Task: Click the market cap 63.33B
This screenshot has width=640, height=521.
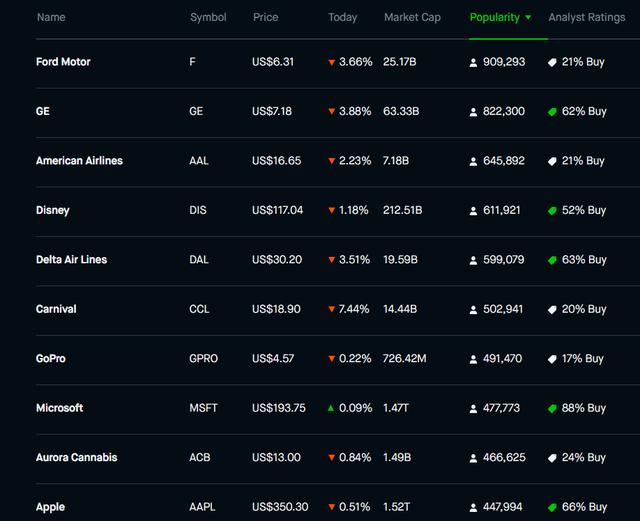Action: point(401,111)
